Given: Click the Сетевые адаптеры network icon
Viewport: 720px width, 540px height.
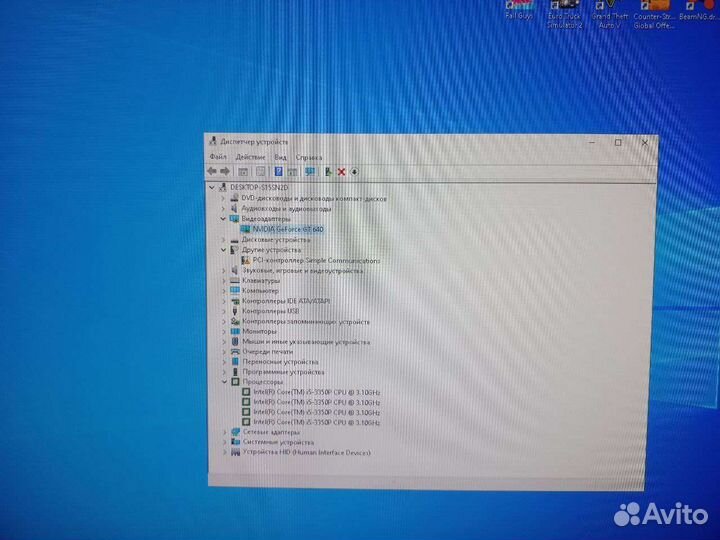Looking at the screenshot, I should (x=236, y=432).
